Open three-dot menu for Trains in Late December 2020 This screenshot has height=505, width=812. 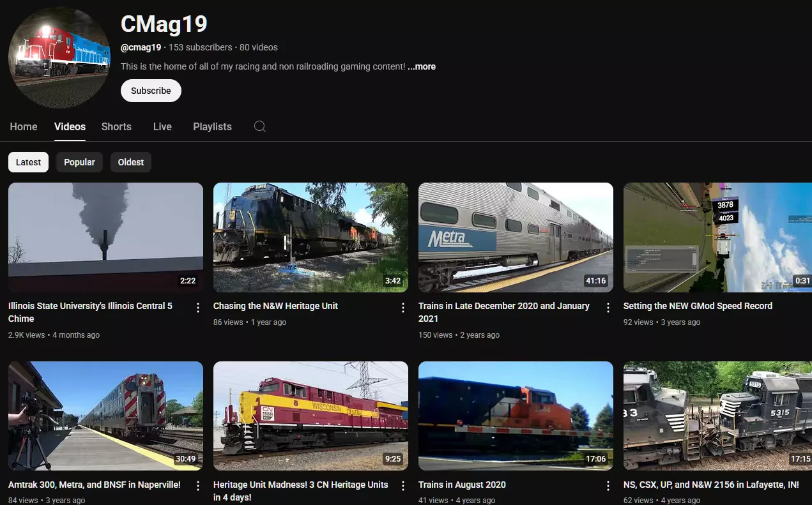(x=608, y=308)
